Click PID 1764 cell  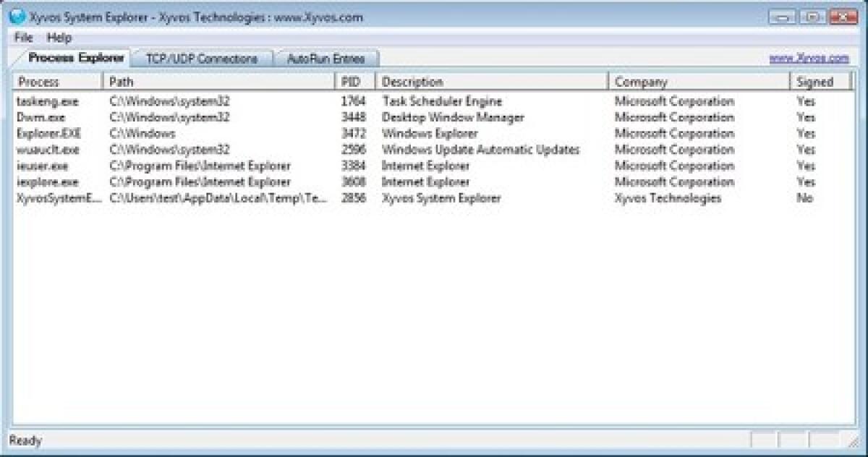tap(353, 101)
